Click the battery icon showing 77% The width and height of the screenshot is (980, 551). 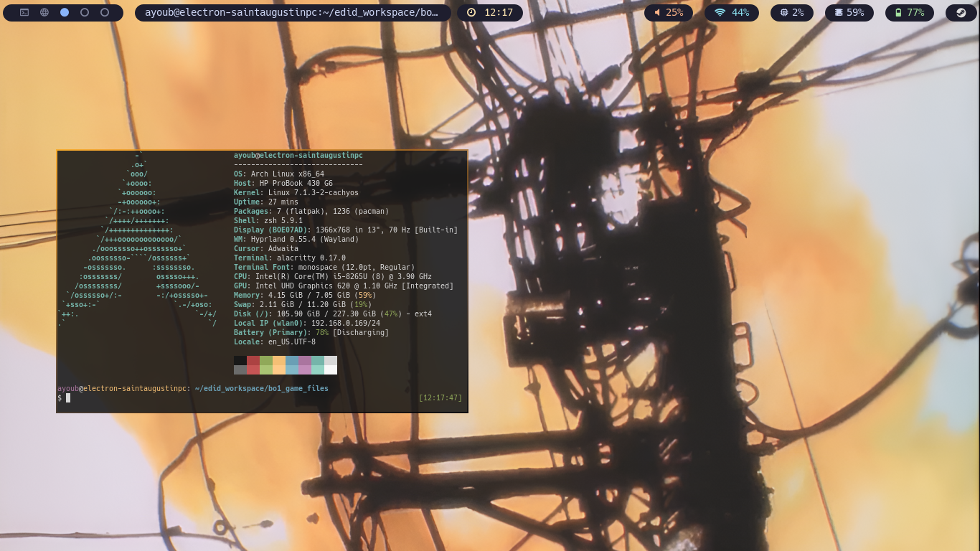[898, 13]
